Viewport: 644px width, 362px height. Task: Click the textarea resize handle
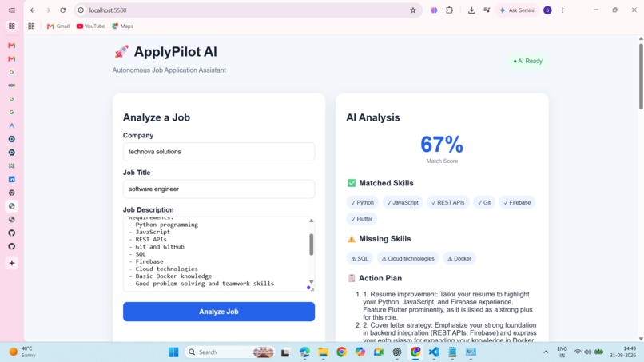click(312, 289)
